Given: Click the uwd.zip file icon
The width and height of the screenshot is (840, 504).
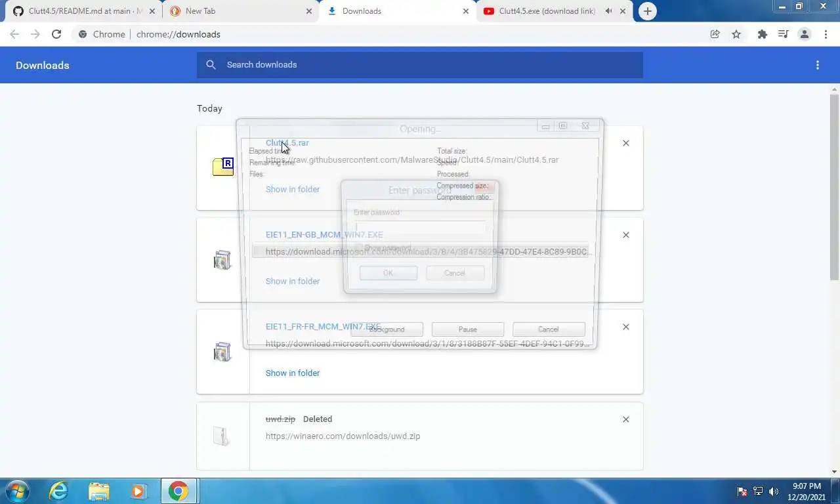Looking at the screenshot, I should point(222,436).
